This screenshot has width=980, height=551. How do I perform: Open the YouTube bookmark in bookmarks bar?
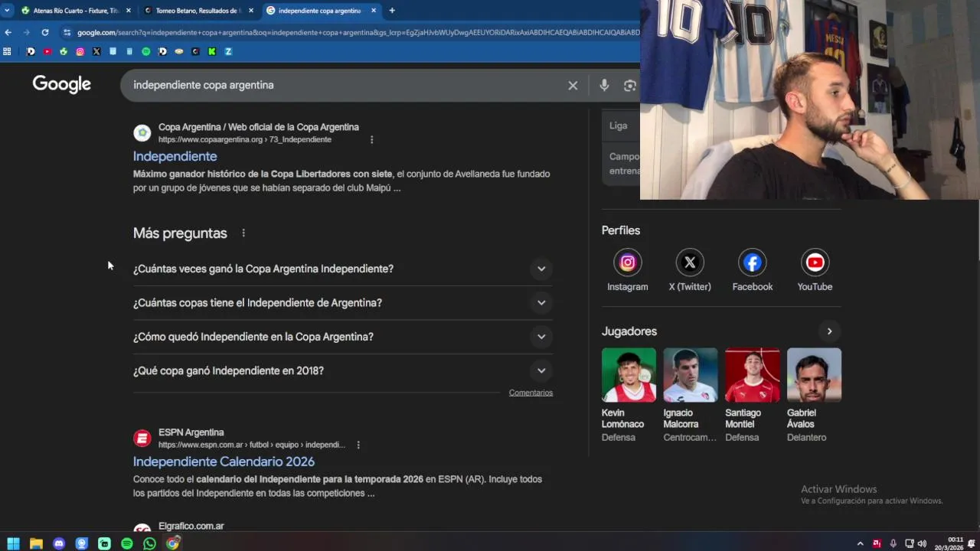point(47,51)
